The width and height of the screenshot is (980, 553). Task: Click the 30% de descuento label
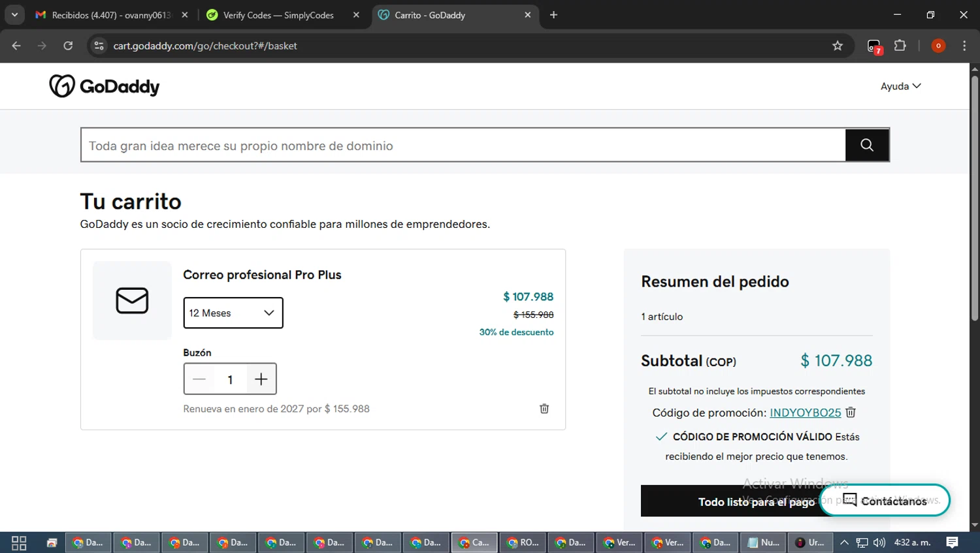point(516,332)
